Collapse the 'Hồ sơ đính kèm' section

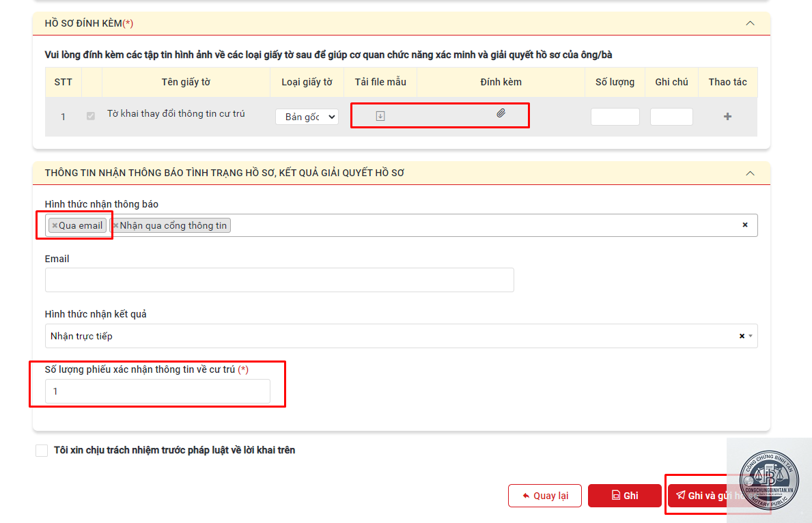point(750,23)
